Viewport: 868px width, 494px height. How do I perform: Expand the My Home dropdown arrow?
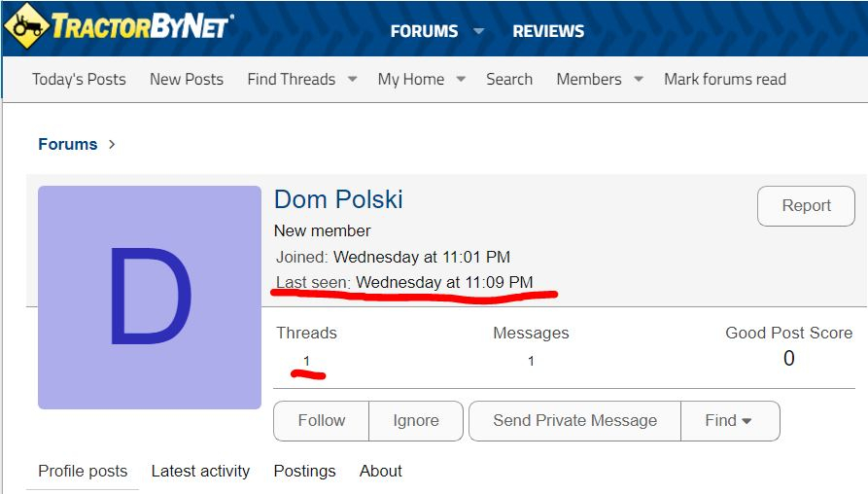[461, 79]
